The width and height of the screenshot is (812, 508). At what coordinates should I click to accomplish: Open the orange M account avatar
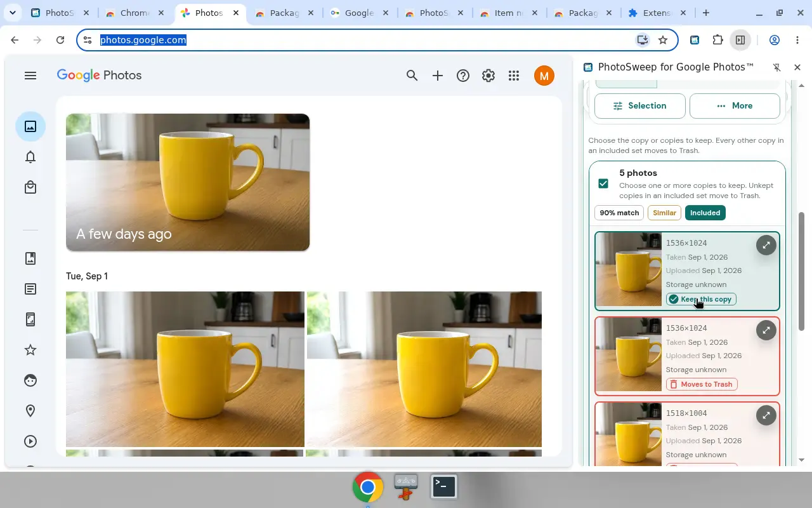544,76
